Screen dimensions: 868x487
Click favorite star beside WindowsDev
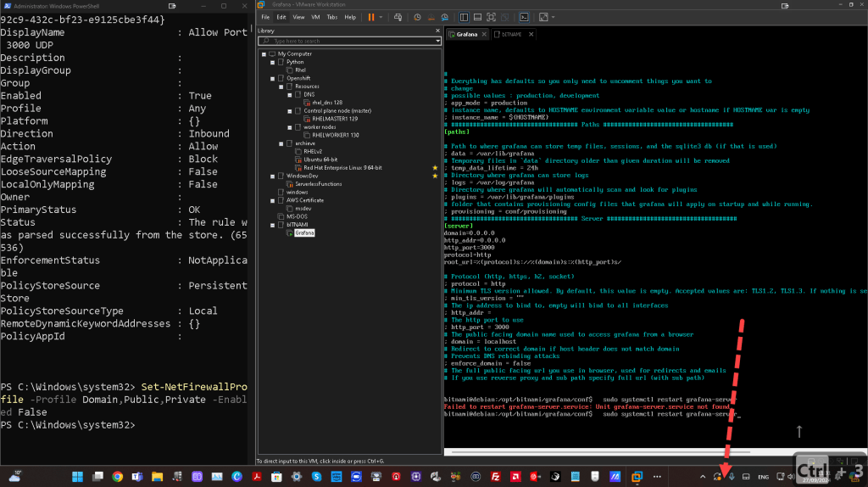pyautogui.click(x=435, y=176)
